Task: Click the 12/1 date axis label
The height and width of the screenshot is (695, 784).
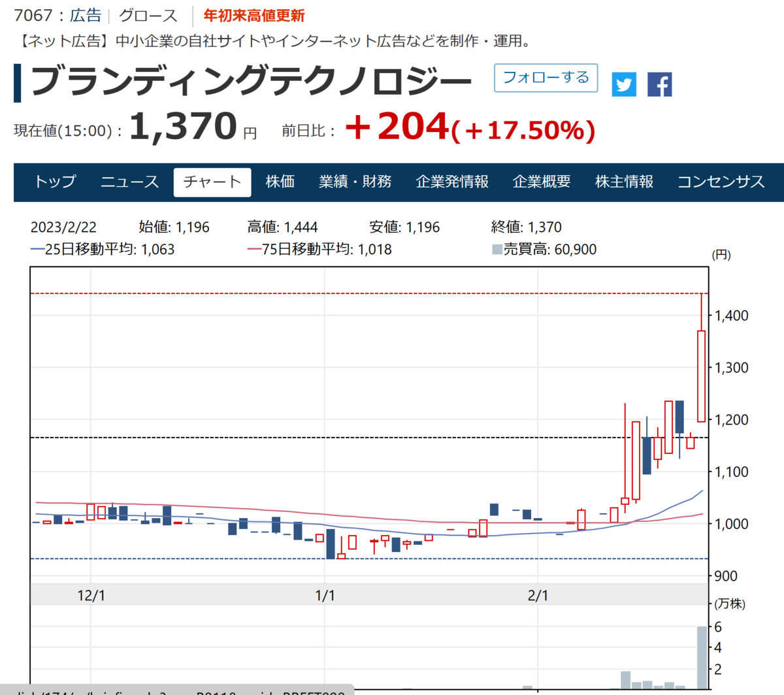Action: [91, 596]
